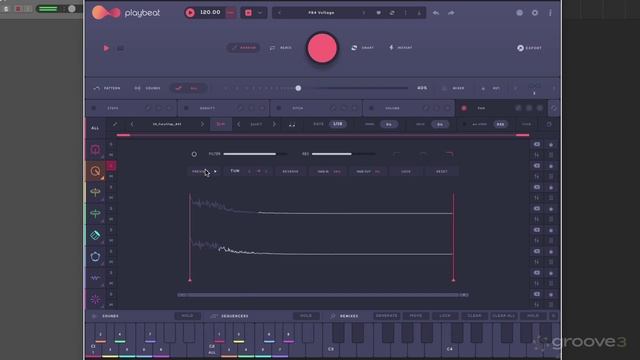This screenshot has height=360, width=640.
Task: Click the Reverse button
Action: pos(290,171)
